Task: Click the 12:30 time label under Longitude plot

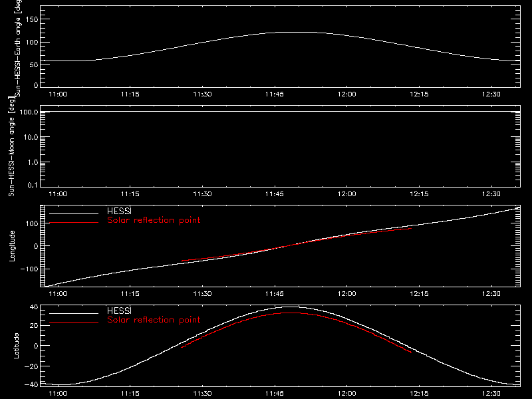Action: (491, 293)
